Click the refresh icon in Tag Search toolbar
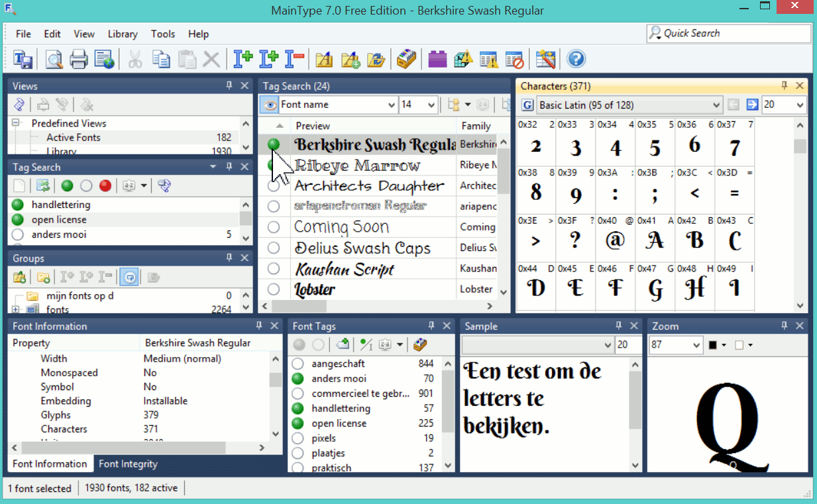817x504 pixels. pos(43,186)
